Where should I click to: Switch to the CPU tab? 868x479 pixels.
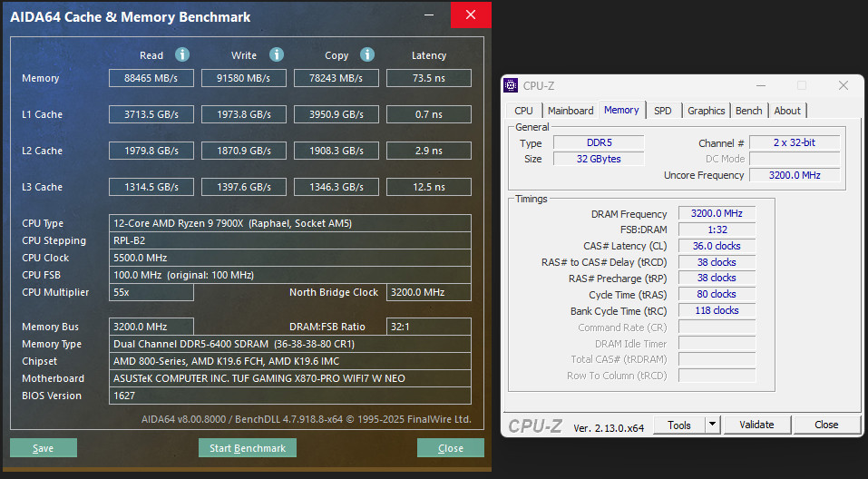point(523,111)
